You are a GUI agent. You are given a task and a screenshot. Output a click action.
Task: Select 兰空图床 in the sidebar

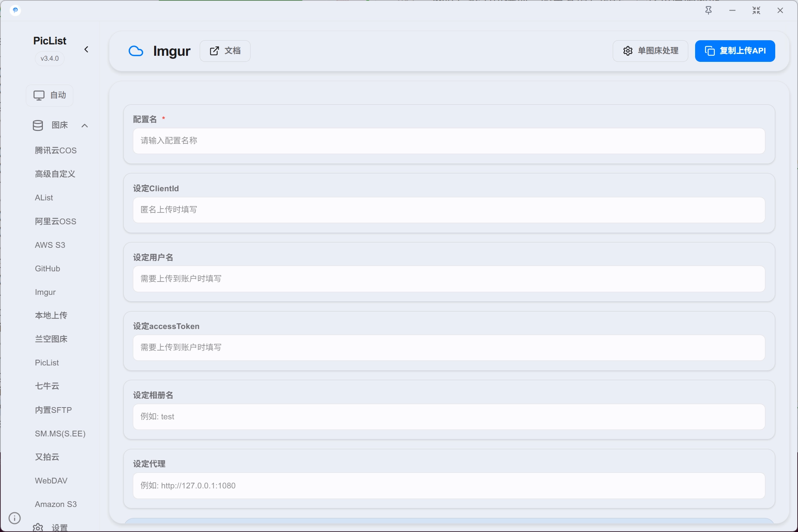click(51, 339)
